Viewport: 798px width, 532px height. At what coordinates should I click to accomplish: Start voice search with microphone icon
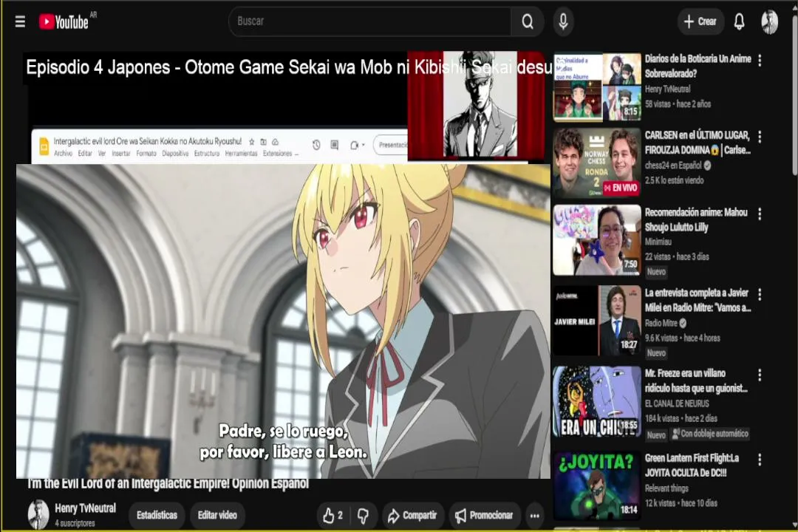[563, 22]
